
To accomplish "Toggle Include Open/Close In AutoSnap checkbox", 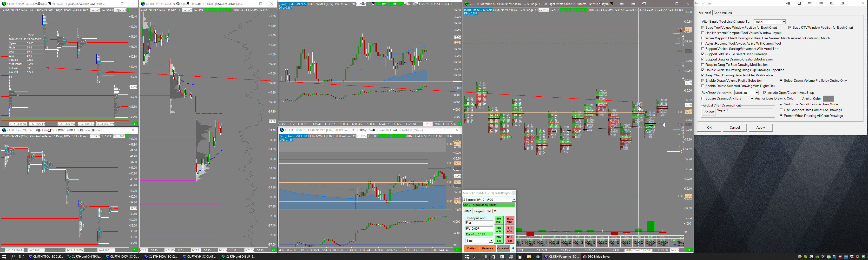I will (765, 93).
